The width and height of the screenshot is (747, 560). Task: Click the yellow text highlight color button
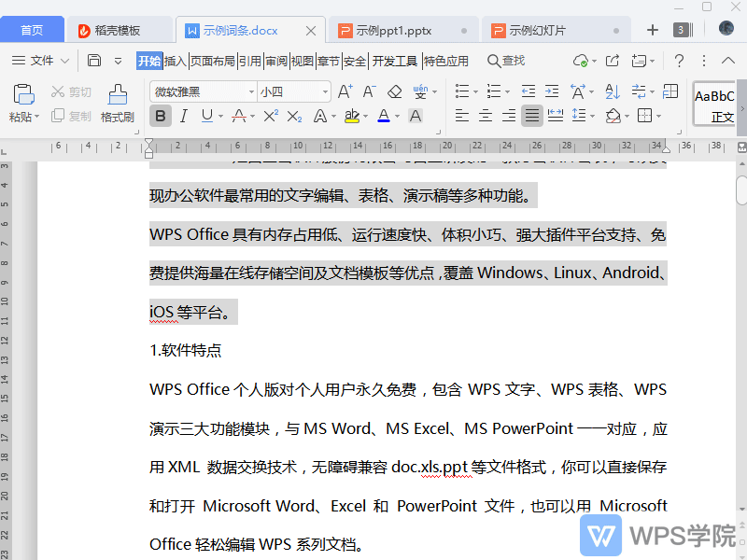point(351,117)
